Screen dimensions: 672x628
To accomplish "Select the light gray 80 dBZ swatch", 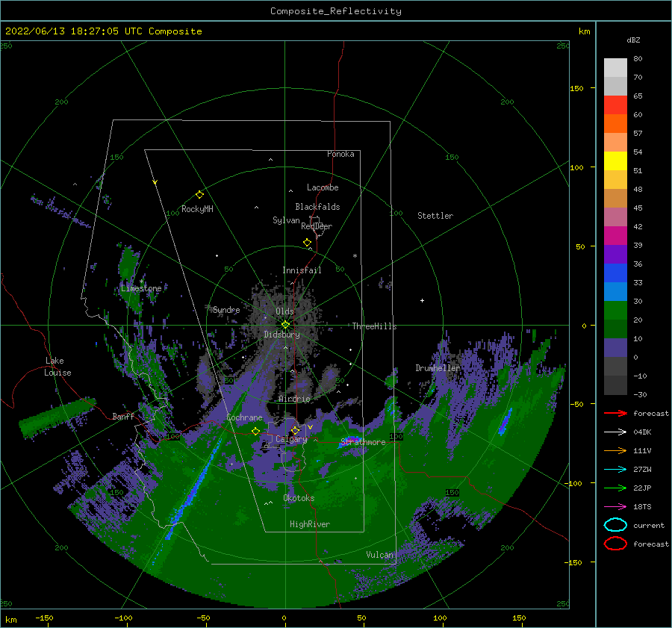I will click(615, 67).
